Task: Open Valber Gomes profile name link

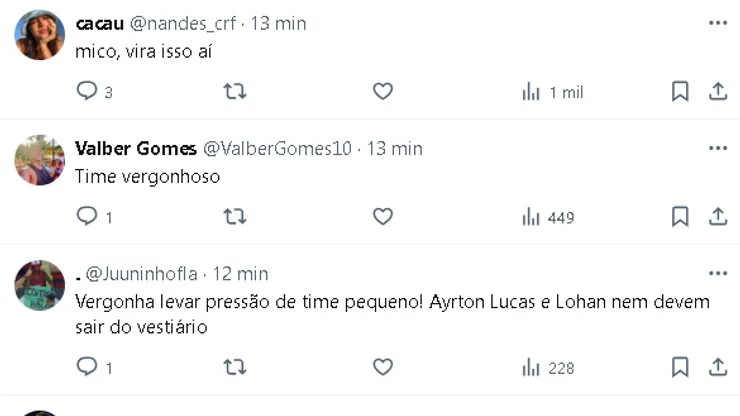Action: pos(136,148)
